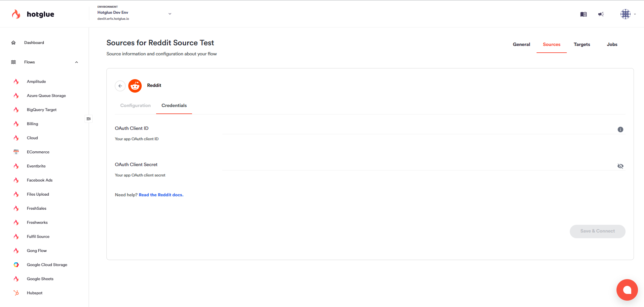This screenshot has width=644, height=307.
Task: Click the Google Sheets flow icon
Action: click(16, 279)
